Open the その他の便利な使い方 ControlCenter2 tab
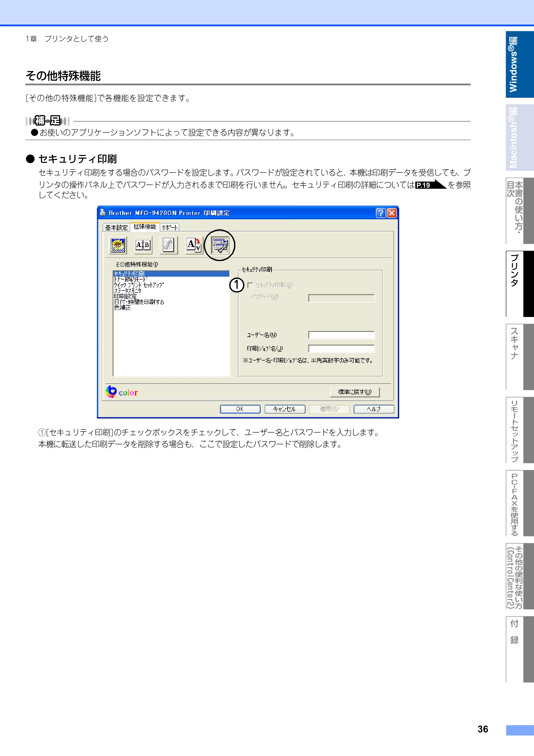 [520, 576]
